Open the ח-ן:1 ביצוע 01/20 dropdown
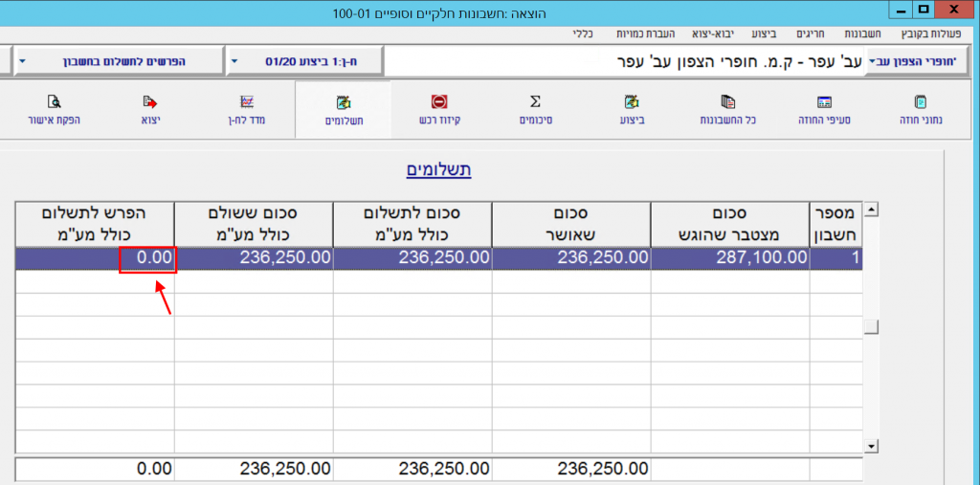Viewport: 980px width, 485px height. click(235, 62)
